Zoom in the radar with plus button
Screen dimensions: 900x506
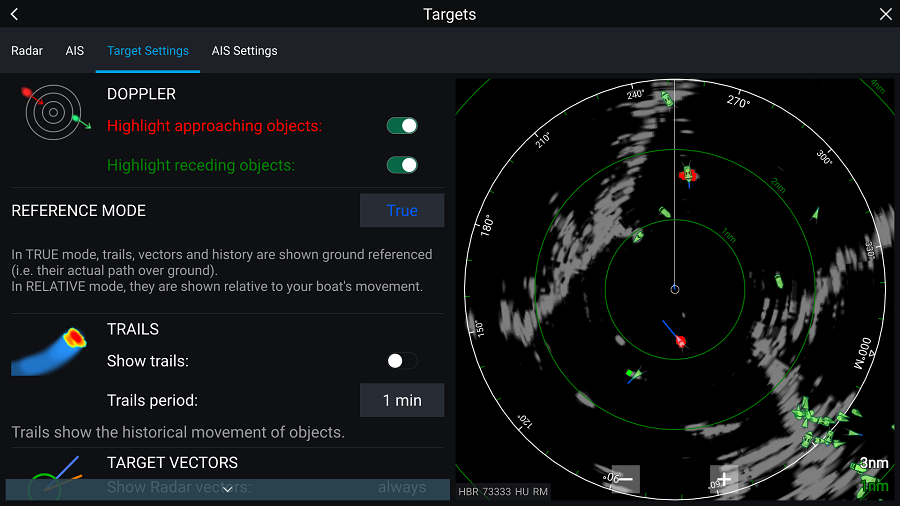(725, 479)
